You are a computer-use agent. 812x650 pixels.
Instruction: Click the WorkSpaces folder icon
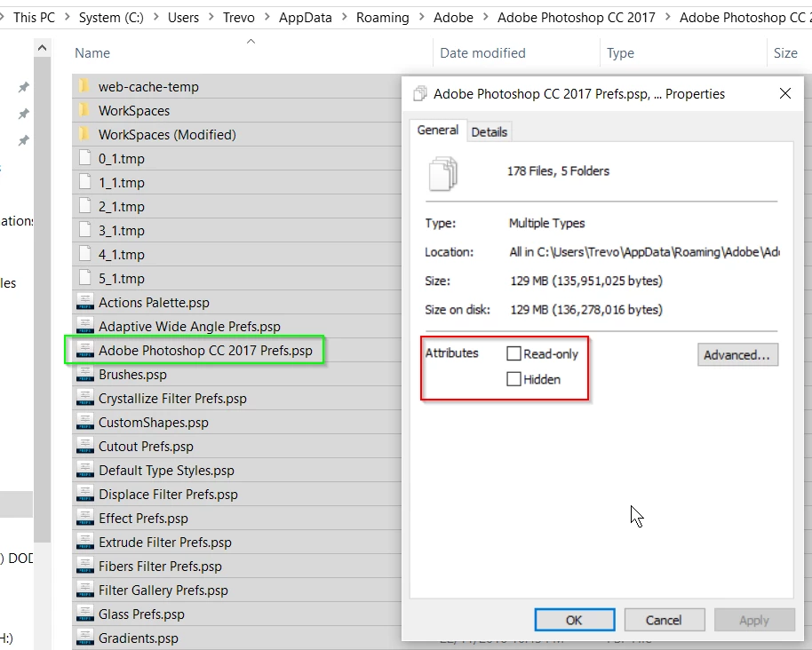point(84,110)
